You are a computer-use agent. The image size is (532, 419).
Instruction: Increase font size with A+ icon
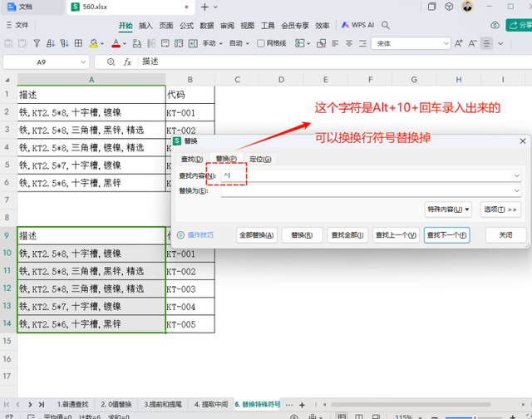coord(458,43)
